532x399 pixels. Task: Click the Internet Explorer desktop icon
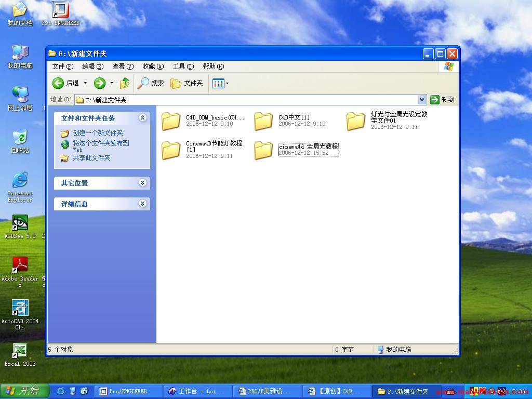[20, 187]
